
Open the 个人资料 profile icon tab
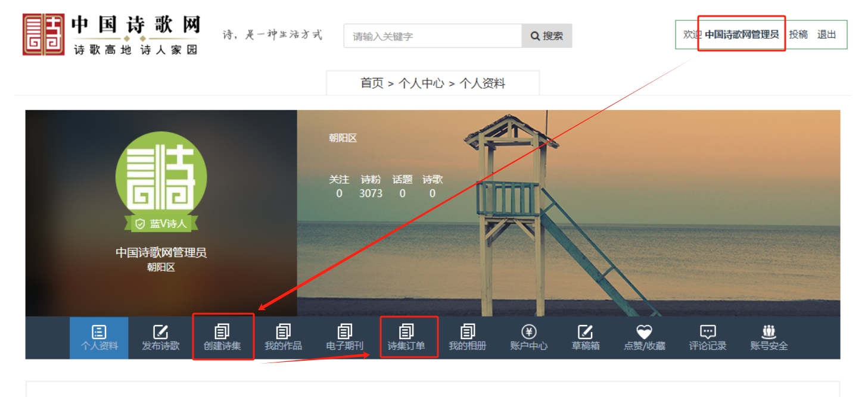pos(99,332)
